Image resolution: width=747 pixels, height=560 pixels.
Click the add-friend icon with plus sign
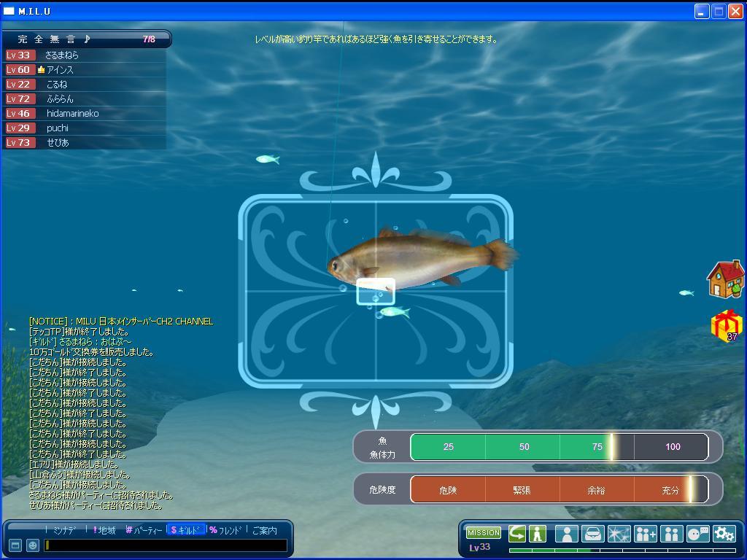pos(646,534)
